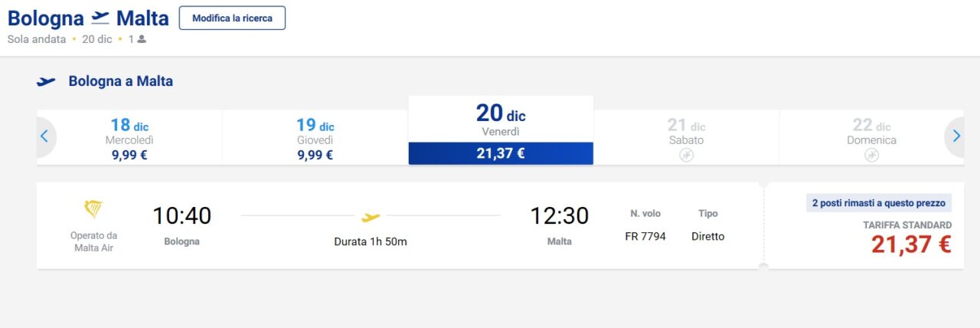The height and width of the screenshot is (328, 980).
Task: Click the plane icon between Bologna and Malta header
Action: click(100, 18)
